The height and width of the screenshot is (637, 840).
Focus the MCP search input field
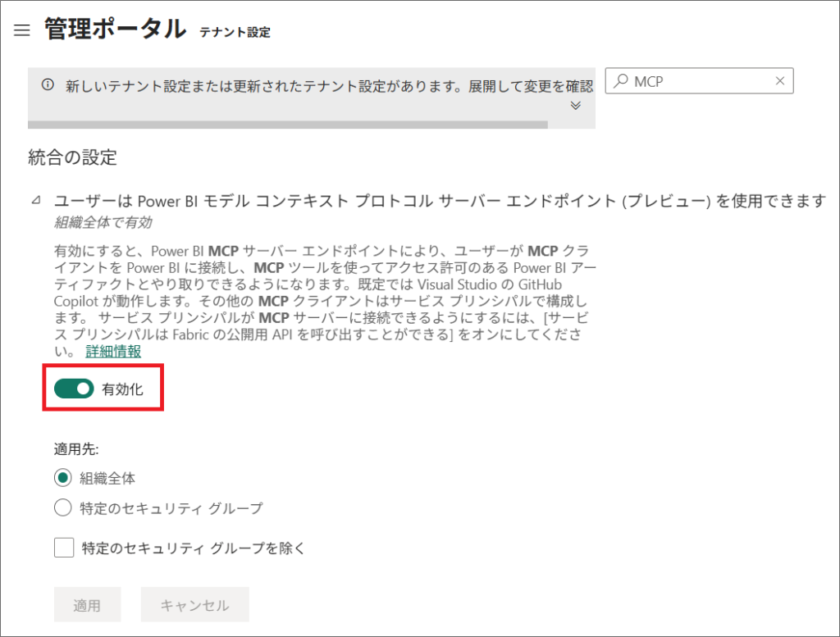coord(699,81)
